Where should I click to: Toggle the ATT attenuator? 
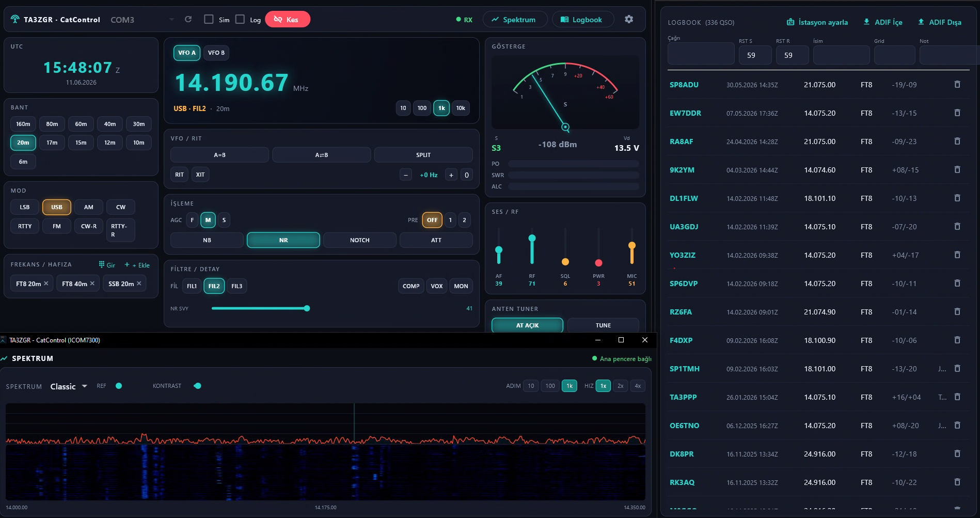click(x=436, y=240)
